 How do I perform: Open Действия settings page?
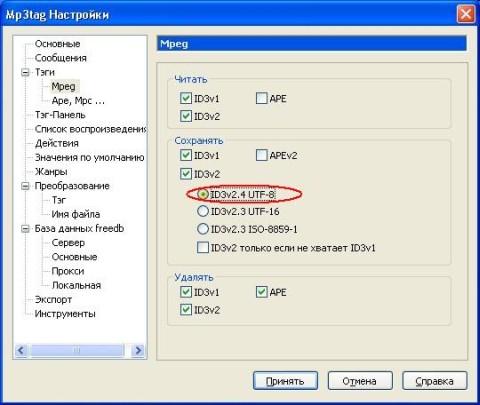pos(57,143)
